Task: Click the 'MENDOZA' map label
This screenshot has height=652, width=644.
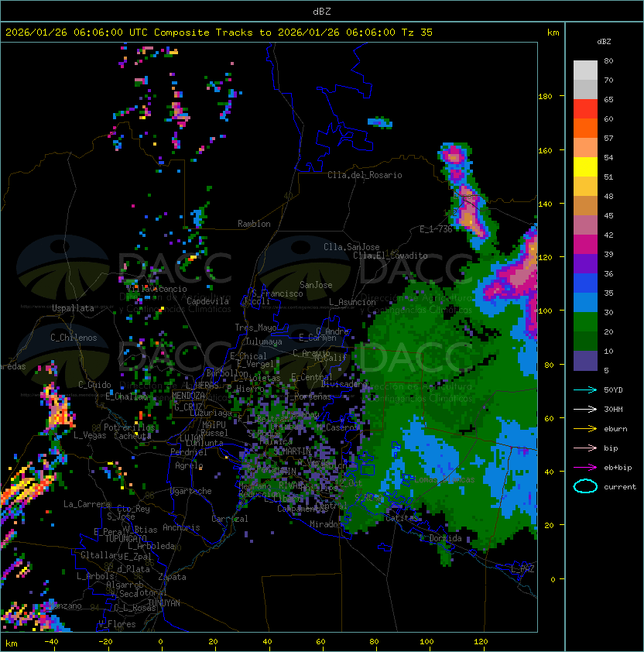Action: [x=188, y=396]
